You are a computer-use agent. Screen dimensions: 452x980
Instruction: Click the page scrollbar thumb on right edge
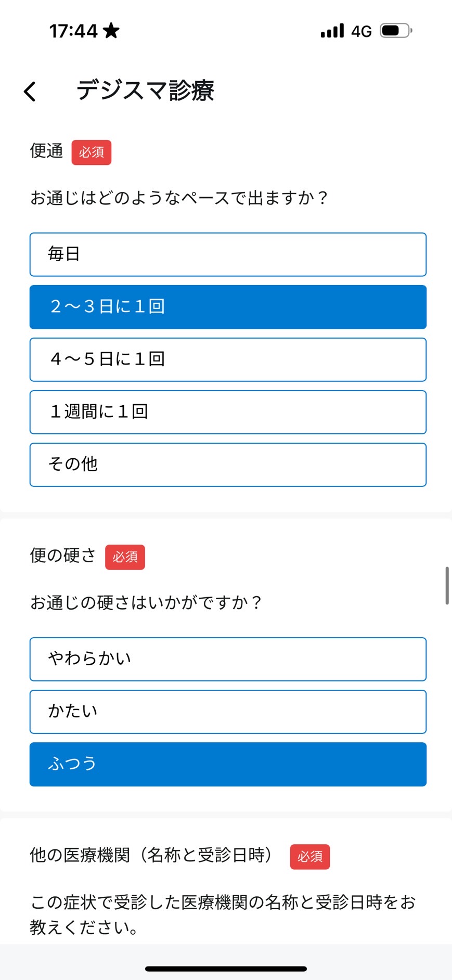click(447, 586)
